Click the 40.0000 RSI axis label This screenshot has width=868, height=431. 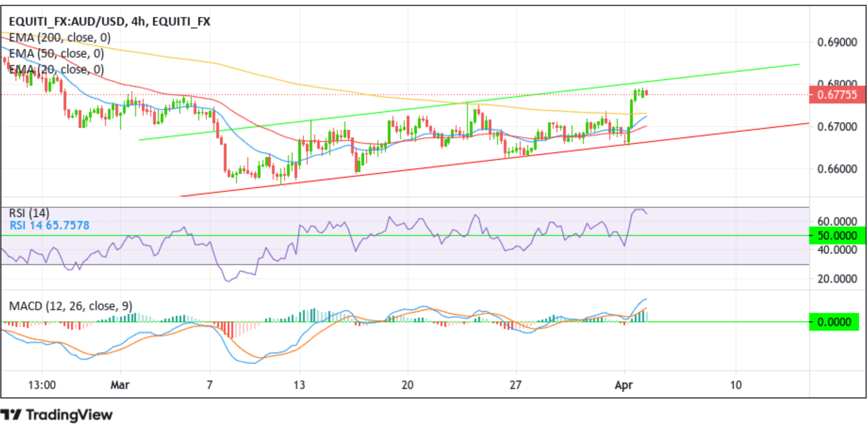point(837,250)
